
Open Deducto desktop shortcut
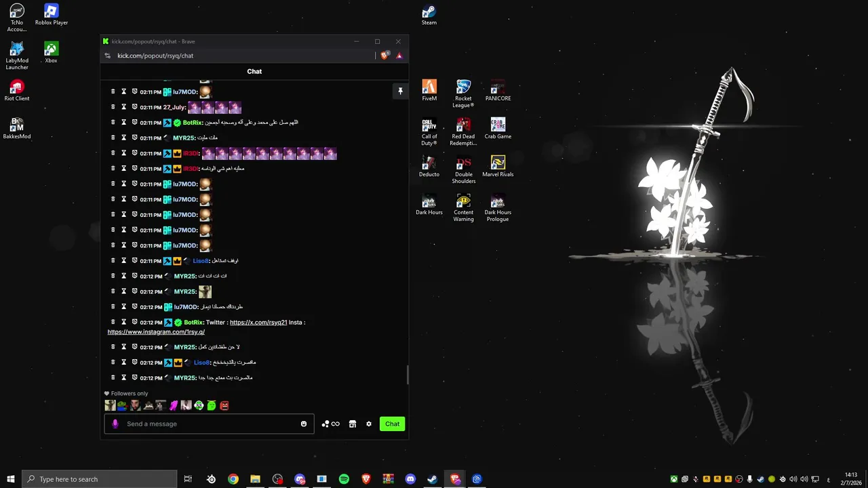pyautogui.click(x=429, y=167)
